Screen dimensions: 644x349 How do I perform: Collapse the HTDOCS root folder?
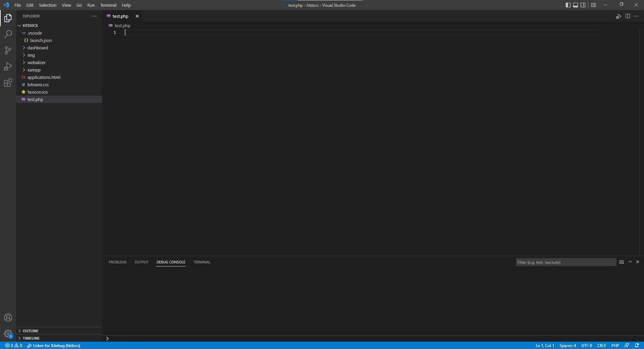[x=59, y=26]
